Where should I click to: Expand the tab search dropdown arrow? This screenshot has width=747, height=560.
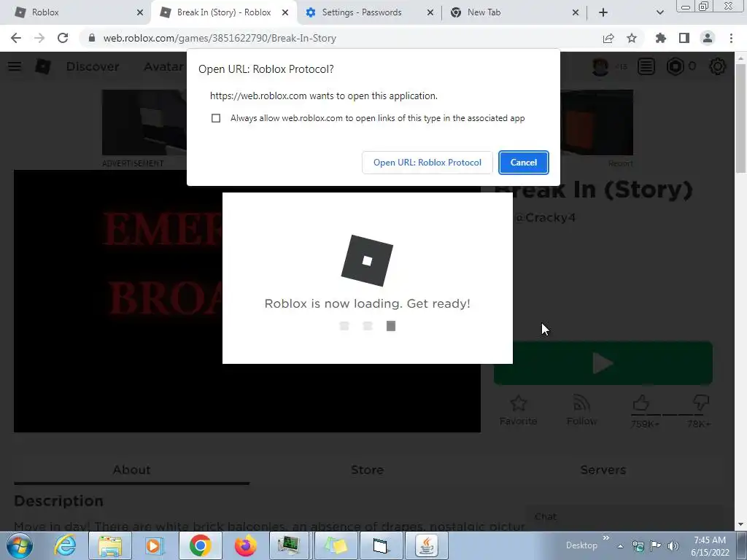659,13
